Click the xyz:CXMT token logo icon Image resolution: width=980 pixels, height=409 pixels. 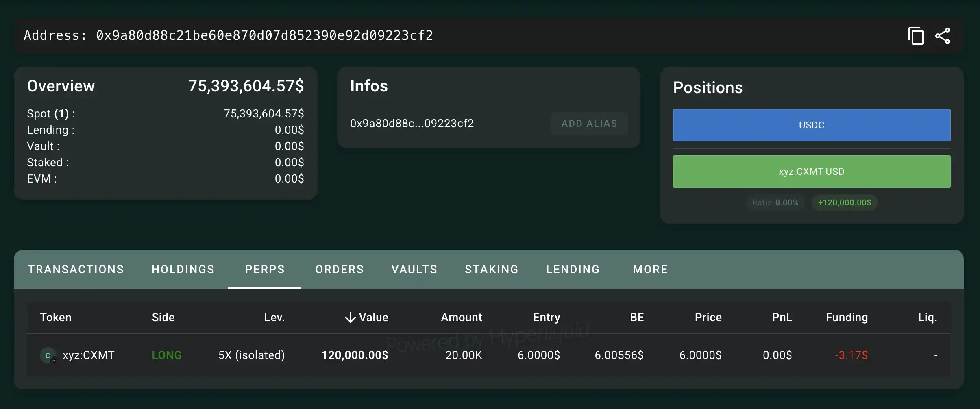[x=48, y=355]
